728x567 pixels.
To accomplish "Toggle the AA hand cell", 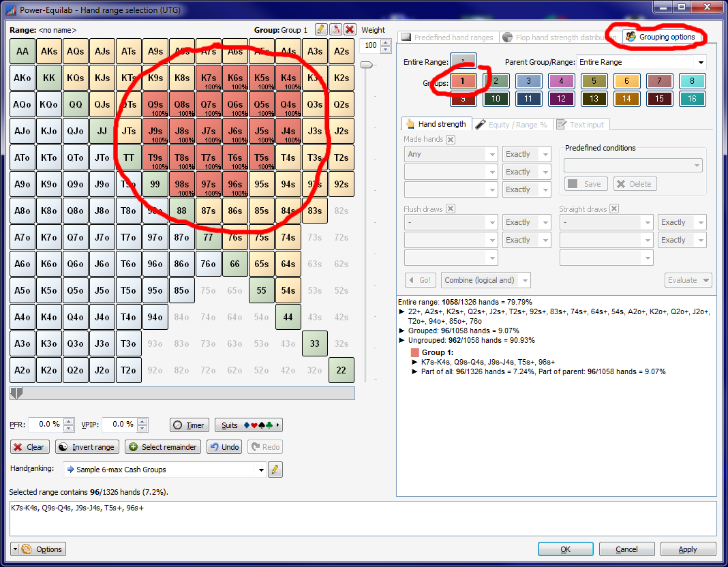I will [x=22, y=51].
